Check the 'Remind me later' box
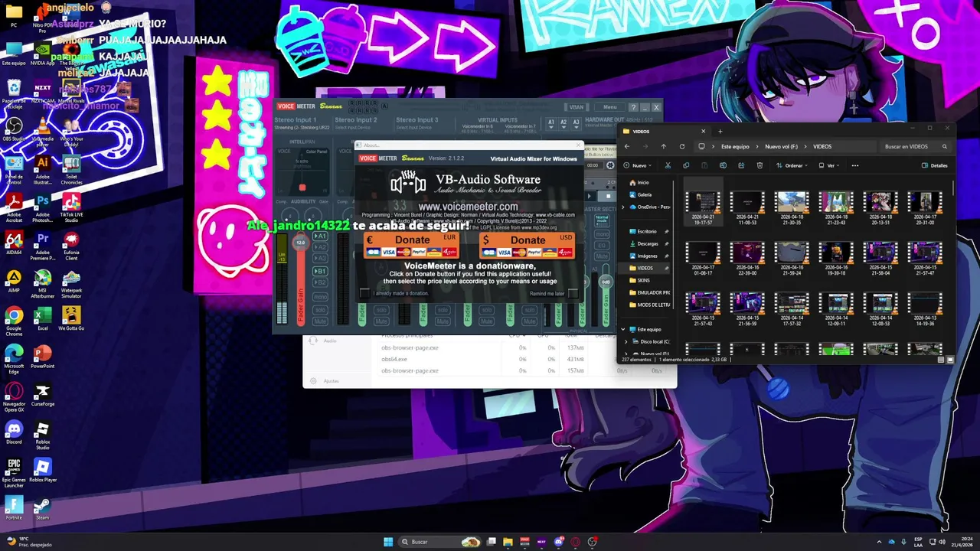 tap(573, 293)
